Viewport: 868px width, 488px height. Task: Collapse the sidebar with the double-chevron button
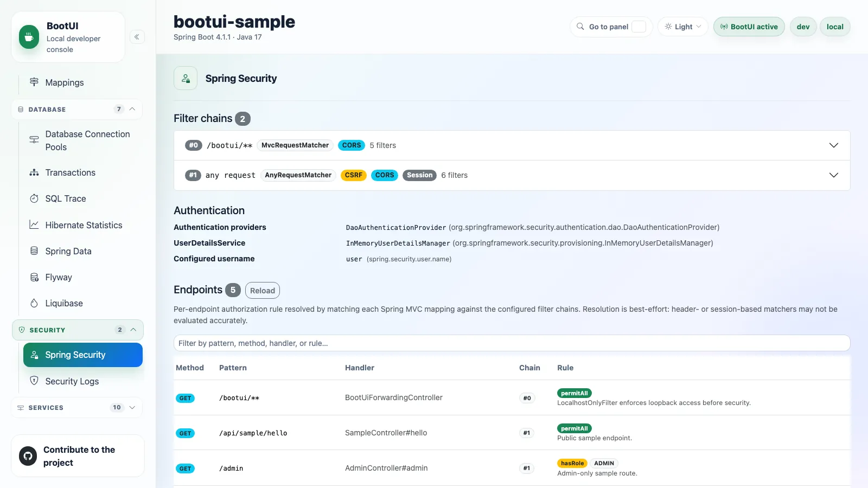pos(137,37)
